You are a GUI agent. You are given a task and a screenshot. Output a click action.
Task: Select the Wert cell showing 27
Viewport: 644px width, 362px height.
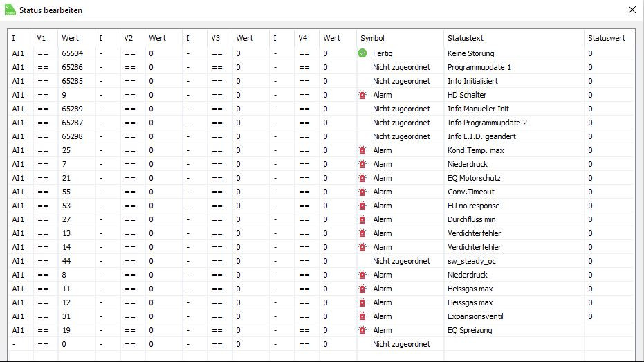point(66,220)
